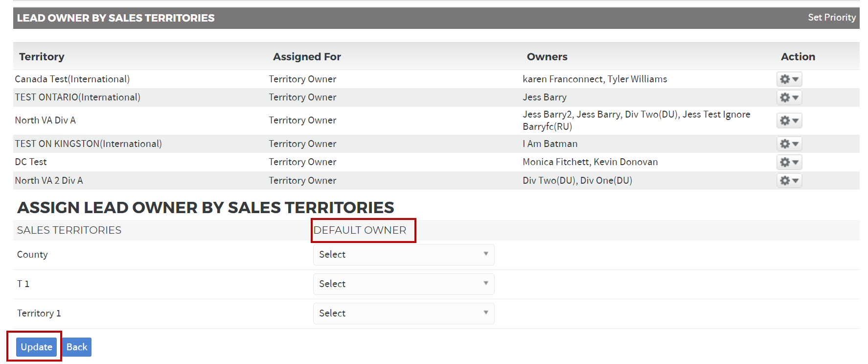
Task: Open gear action menu for DC Test row
Action: click(x=789, y=162)
